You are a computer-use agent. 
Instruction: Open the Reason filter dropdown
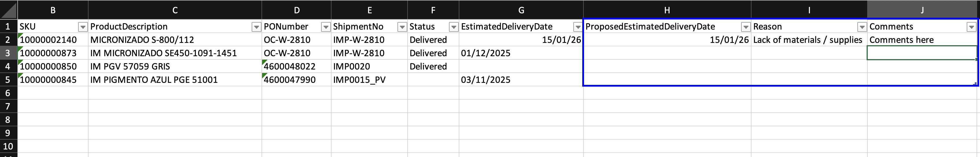point(862,27)
